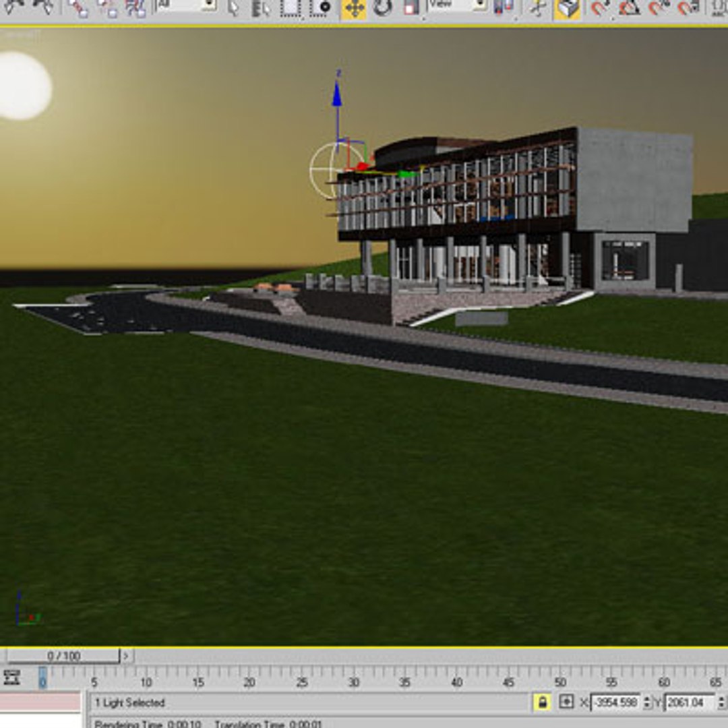The image size is (728, 728).
Task: Select the Select and Link tool
Action: click(78, 8)
